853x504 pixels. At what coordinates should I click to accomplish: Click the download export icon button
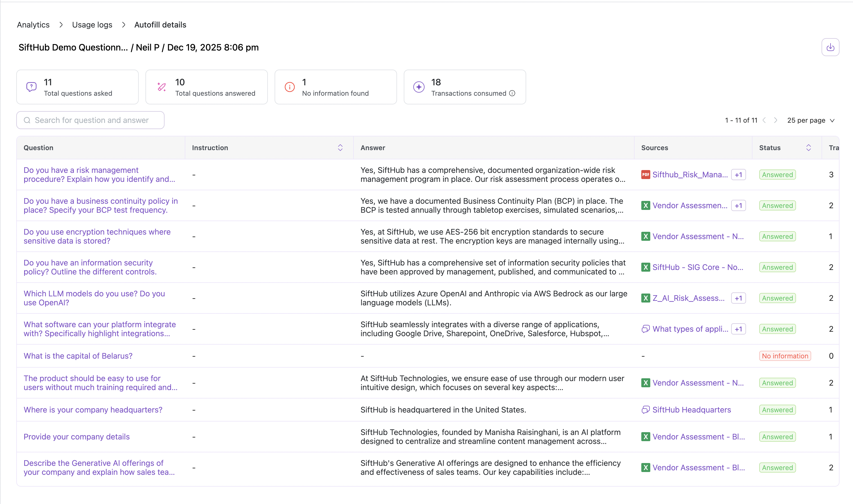coord(830,47)
